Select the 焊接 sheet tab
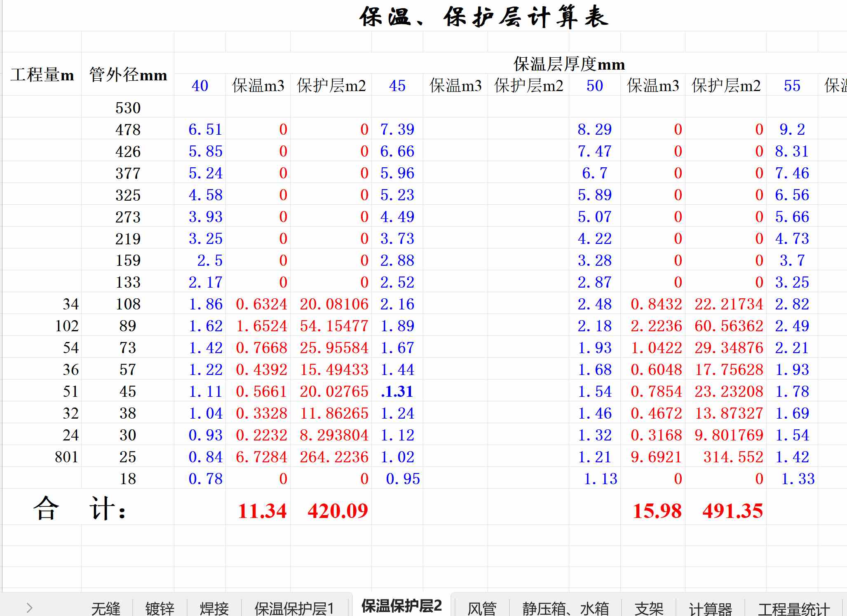 pos(214,608)
